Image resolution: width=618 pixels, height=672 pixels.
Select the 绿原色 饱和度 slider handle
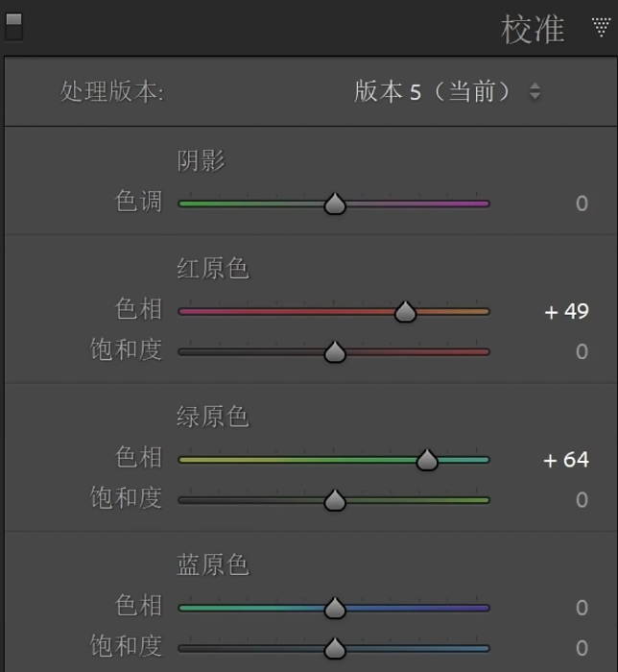[335, 500]
